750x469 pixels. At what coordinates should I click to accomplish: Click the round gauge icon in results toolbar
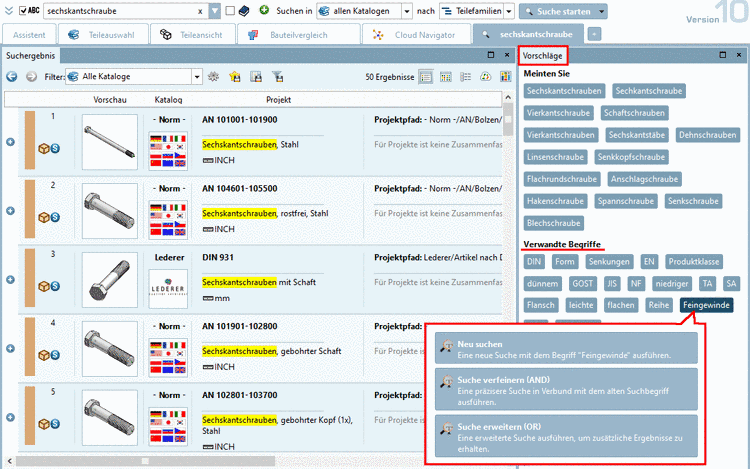click(x=485, y=76)
